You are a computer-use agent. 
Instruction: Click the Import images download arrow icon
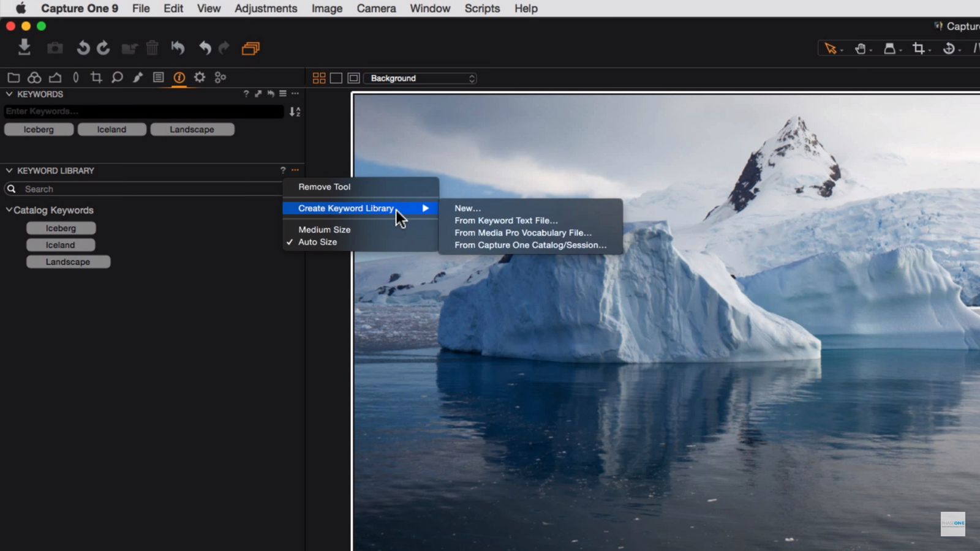pyautogui.click(x=24, y=47)
